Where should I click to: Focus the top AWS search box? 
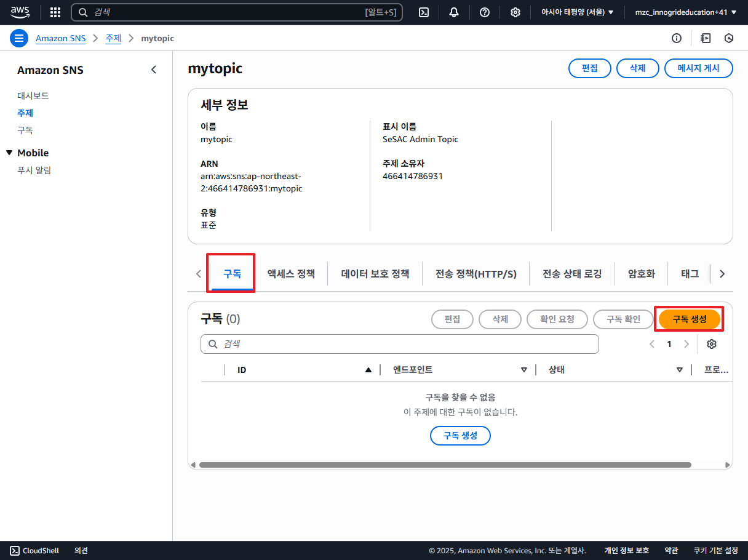(x=237, y=12)
